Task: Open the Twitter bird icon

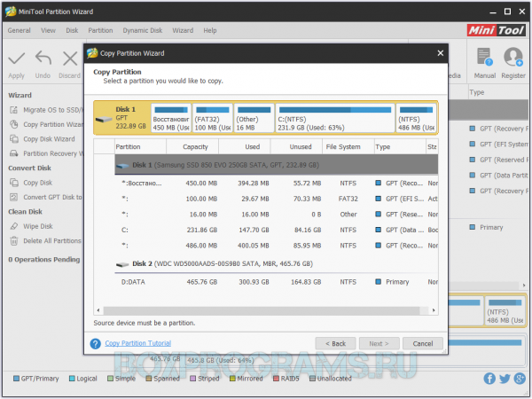Action: click(505, 379)
